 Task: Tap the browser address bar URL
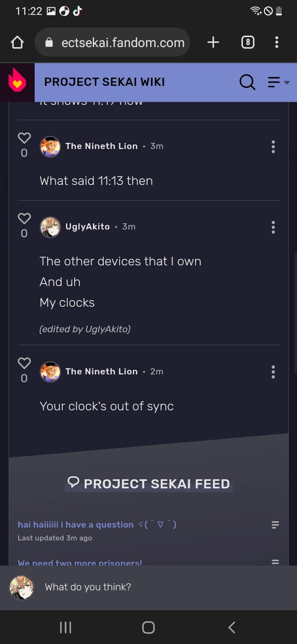pos(122,43)
